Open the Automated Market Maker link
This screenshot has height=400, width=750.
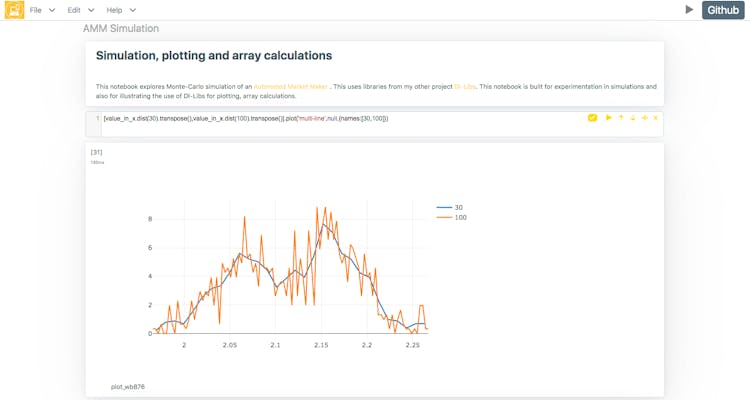click(x=290, y=87)
